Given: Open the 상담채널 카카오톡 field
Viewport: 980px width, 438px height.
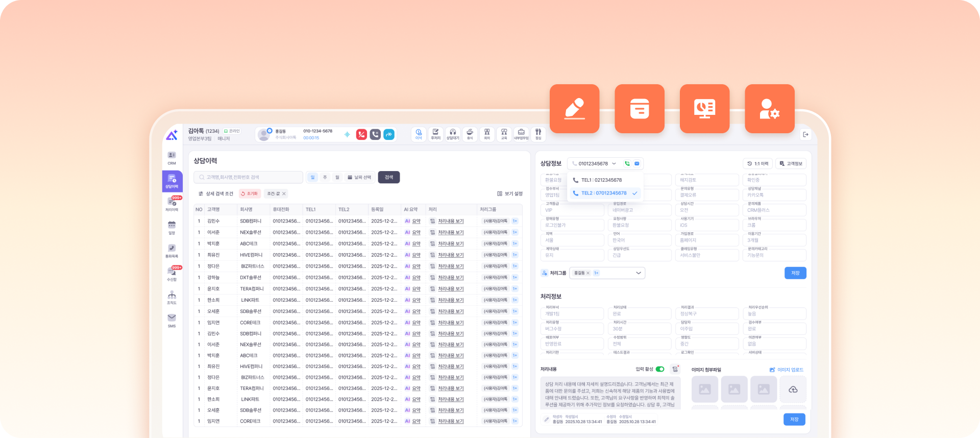Looking at the screenshot, I should click(774, 195).
